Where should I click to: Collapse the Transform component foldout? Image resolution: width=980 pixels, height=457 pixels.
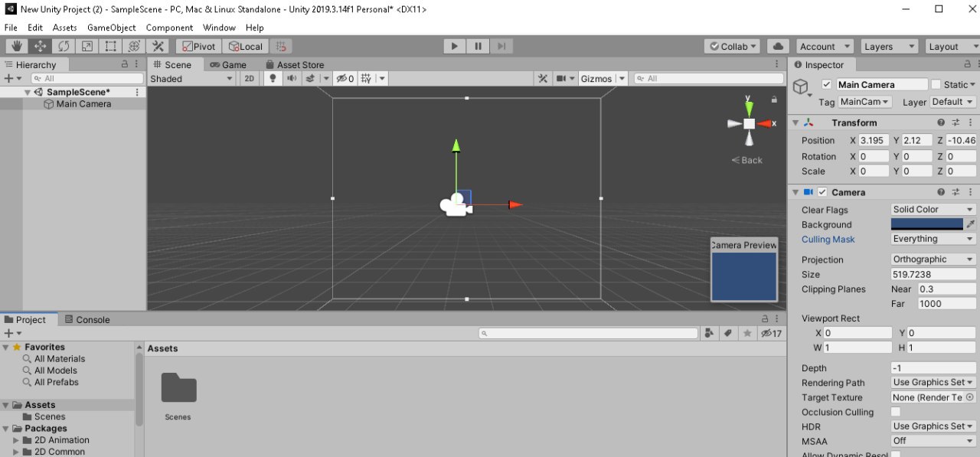point(795,122)
